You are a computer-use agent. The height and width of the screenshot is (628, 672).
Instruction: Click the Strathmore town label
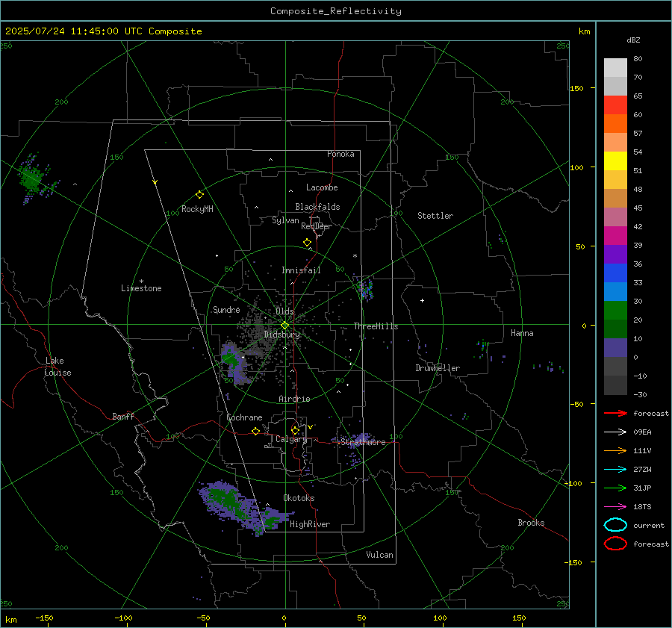(363, 442)
